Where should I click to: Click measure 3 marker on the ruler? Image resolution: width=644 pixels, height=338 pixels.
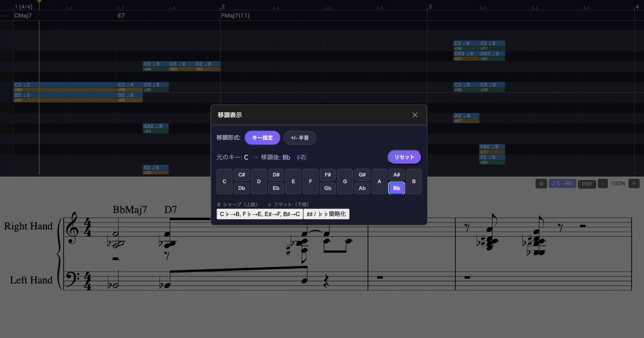430,6
